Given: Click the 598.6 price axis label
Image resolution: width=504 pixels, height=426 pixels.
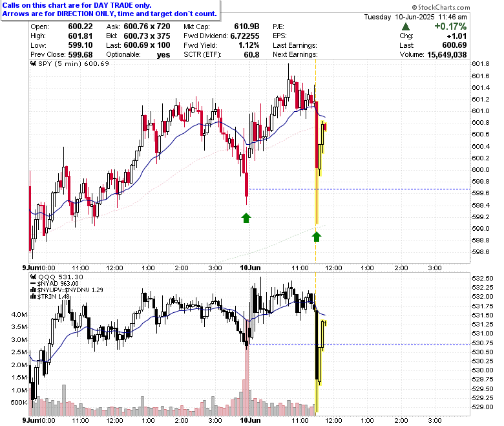Looking at the screenshot, I should pos(481,251).
